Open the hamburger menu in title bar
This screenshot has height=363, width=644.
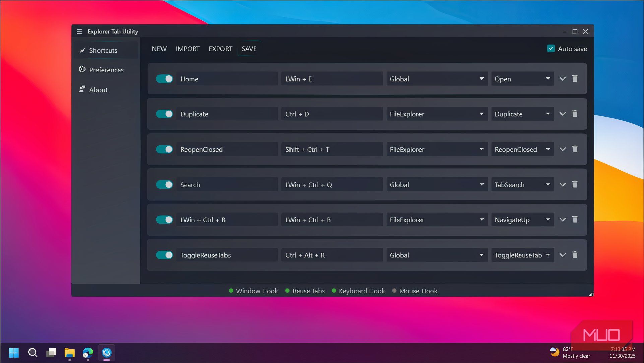pos(79,31)
